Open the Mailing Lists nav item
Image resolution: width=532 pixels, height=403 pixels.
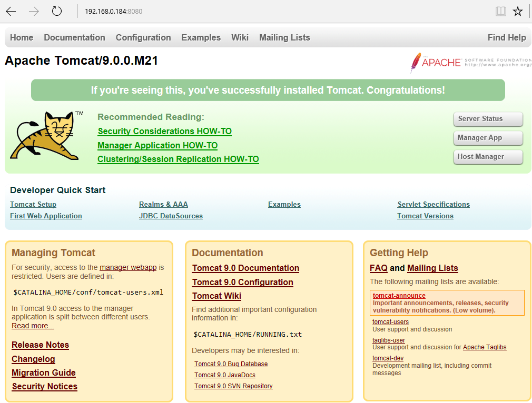pos(284,37)
